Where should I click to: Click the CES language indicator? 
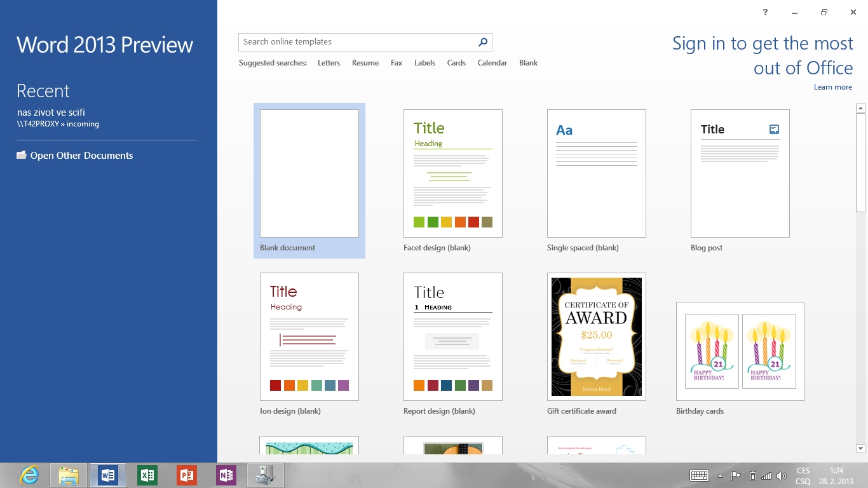pos(803,471)
